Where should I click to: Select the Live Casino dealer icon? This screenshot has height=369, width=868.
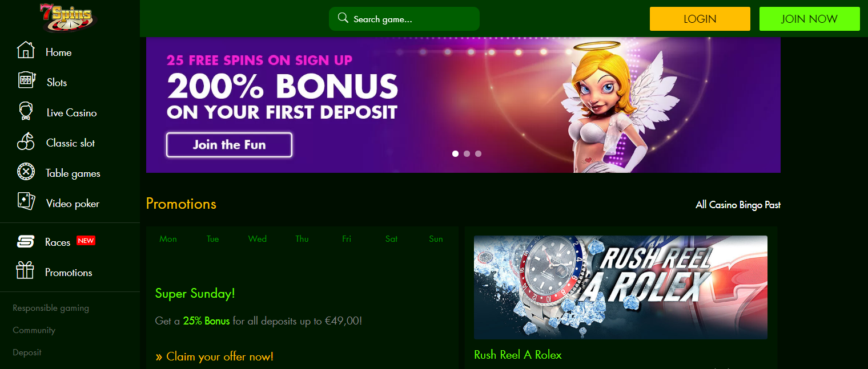coord(26,111)
